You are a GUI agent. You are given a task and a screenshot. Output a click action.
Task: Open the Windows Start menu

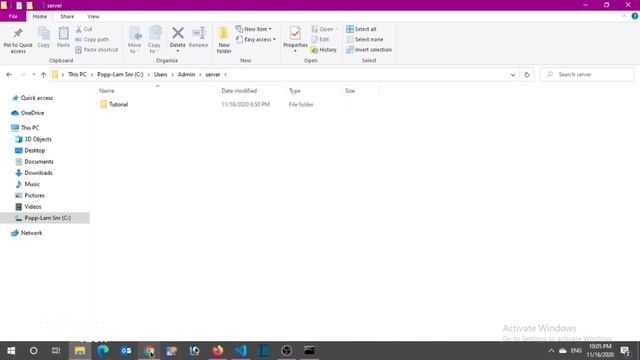[x=11, y=350]
